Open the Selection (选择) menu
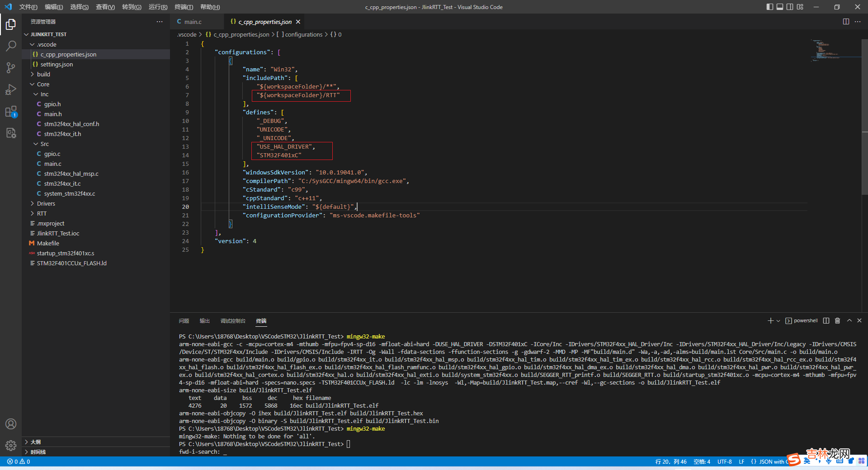The image size is (868, 470). 80,7
